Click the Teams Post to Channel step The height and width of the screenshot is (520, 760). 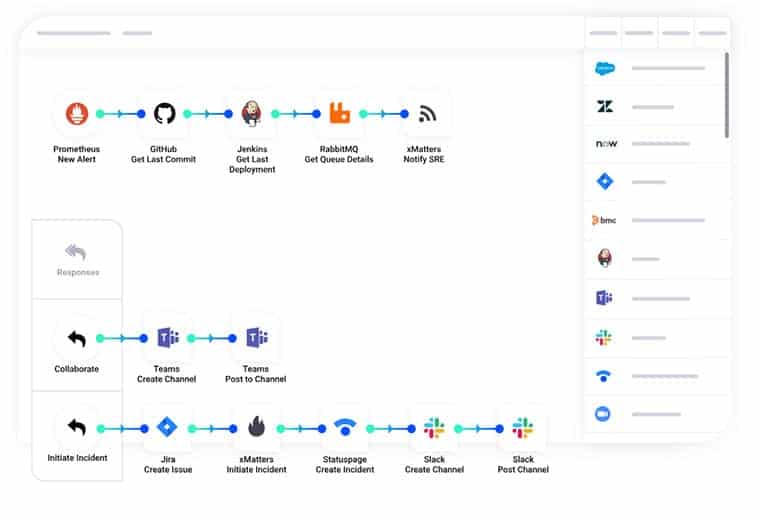255,338
